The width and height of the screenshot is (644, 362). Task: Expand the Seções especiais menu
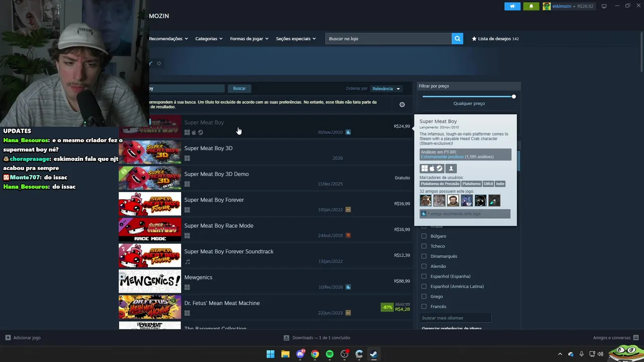[296, 39]
